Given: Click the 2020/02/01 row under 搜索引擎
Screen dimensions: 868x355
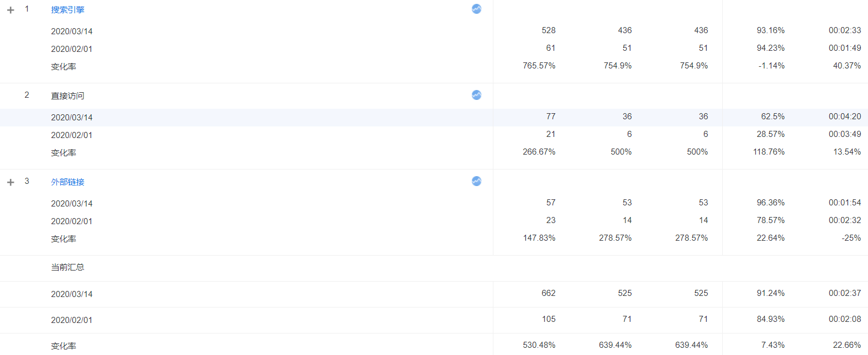Looking at the screenshot, I should 434,49.
